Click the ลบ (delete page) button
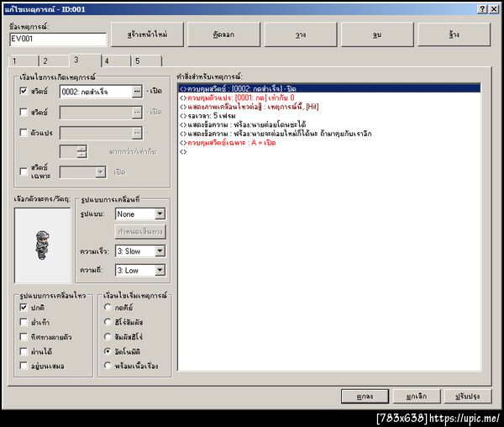 click(x=377, y=34)
